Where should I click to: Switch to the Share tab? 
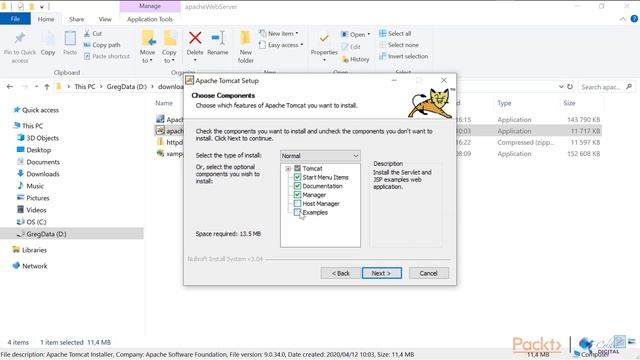(x=76, y=19)
